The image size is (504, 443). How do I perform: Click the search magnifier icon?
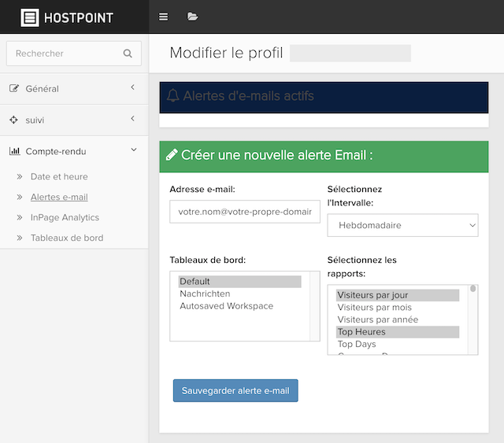(x=128, y=54)
